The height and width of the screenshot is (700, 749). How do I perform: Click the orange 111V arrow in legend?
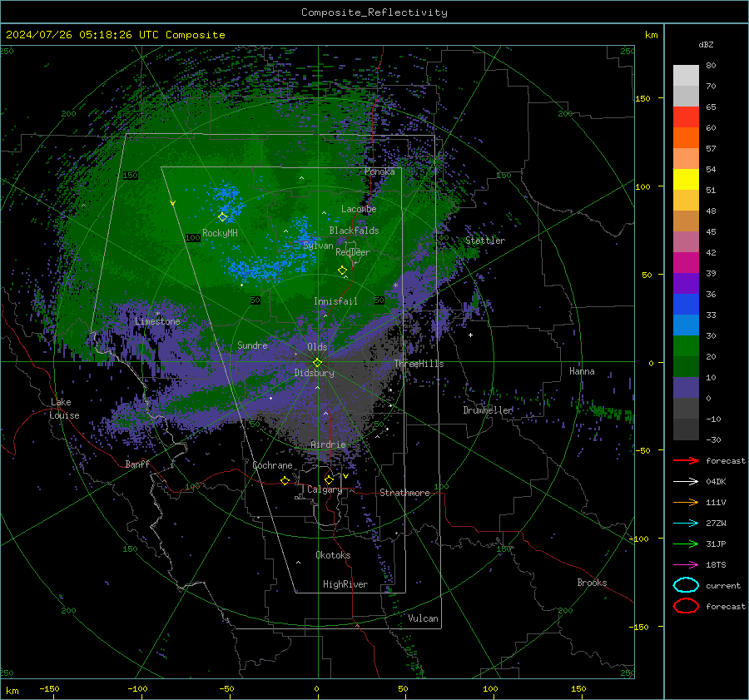[x=686, y=502]
